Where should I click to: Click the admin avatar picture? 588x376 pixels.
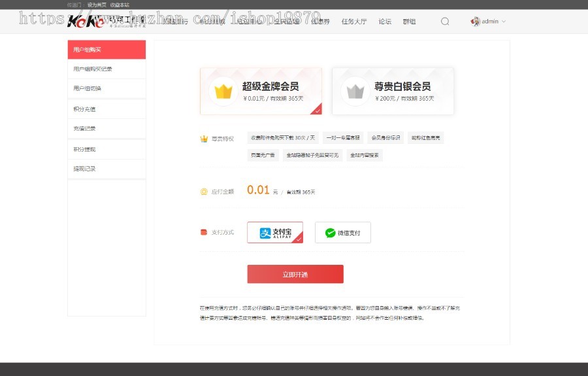pyautogui.click(x=476, y=22)
